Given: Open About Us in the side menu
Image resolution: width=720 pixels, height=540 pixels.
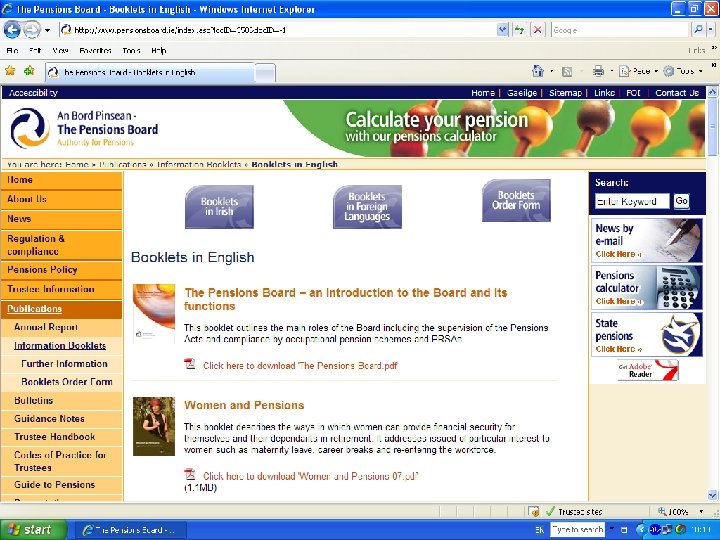Looking at the screenshot, I should 62,199.
